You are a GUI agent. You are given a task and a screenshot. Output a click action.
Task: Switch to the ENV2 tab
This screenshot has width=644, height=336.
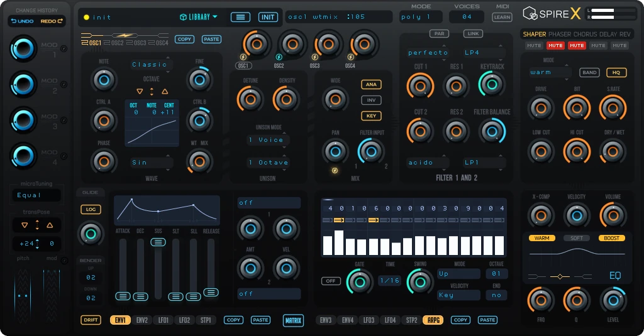click(142, 320)
